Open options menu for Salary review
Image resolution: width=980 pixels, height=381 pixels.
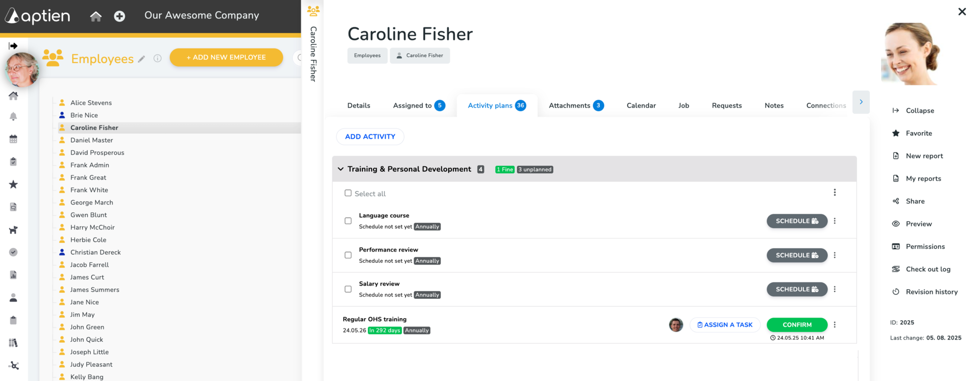(x=835, y=289)
